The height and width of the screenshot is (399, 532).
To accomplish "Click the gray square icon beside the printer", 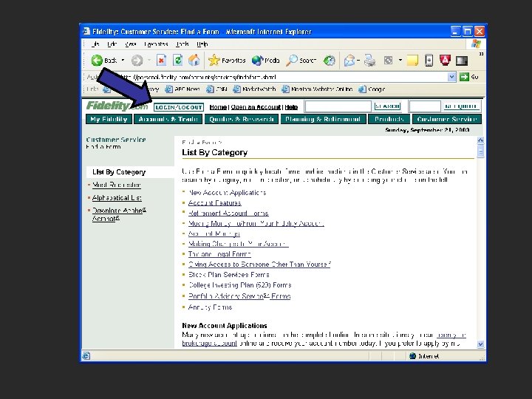I will pos(388,61).
